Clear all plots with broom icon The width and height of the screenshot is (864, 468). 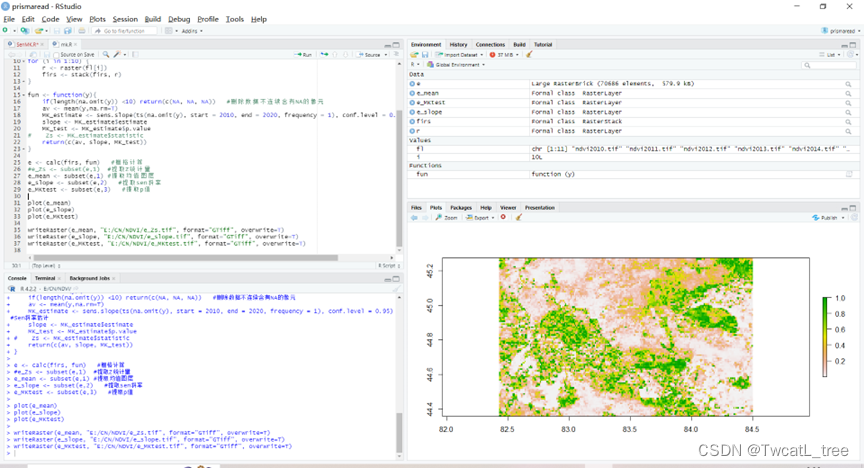pyautogui.click(x=519, y=218)
